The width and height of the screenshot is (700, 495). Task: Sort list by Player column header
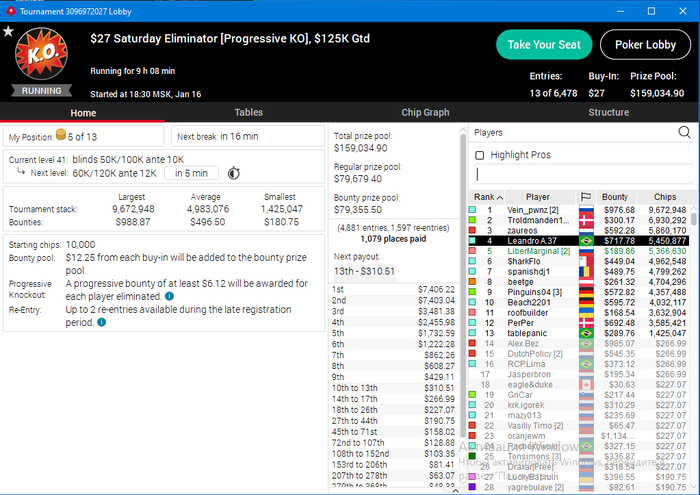coord(538,197)
